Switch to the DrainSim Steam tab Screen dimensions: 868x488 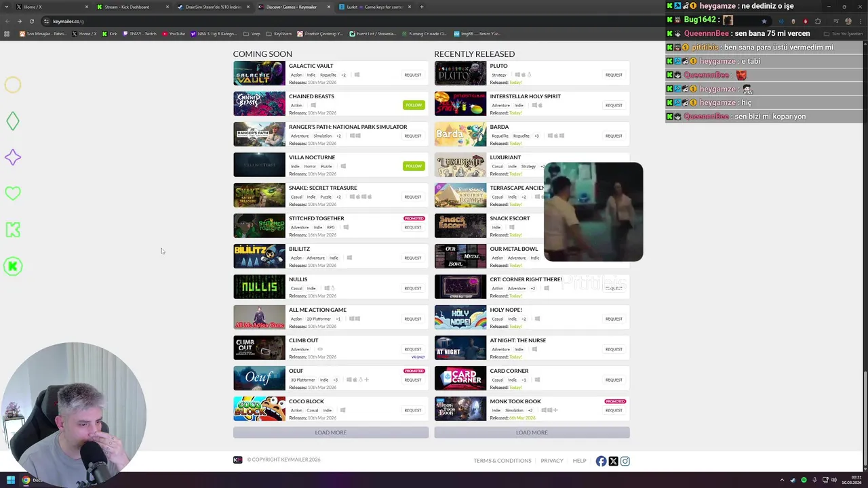point(213,7)
